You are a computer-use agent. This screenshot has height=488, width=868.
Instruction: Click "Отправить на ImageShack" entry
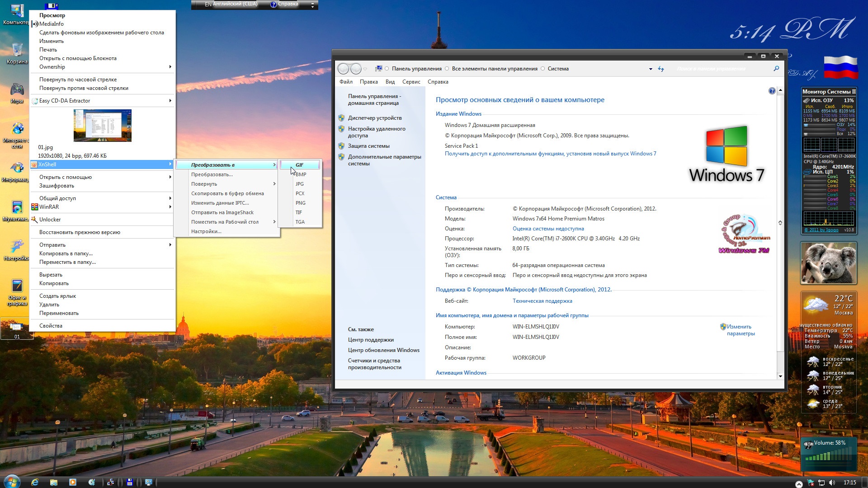click(226, 212)
